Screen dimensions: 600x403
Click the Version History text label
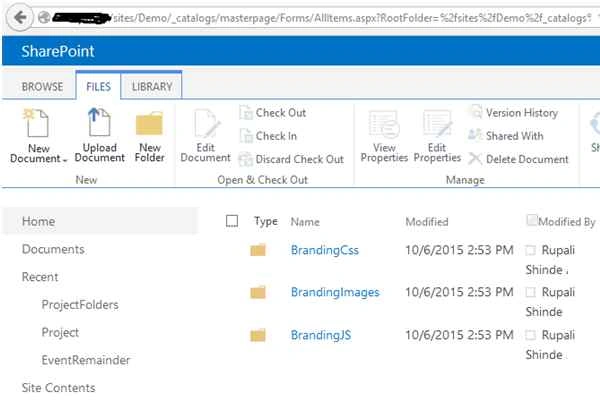pyautogui.click(x=522, y=113)
